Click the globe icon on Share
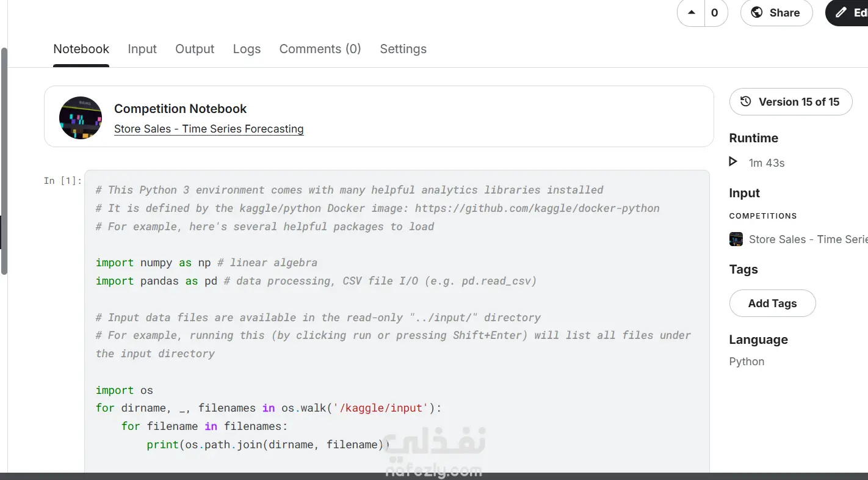 click(757, 12)
